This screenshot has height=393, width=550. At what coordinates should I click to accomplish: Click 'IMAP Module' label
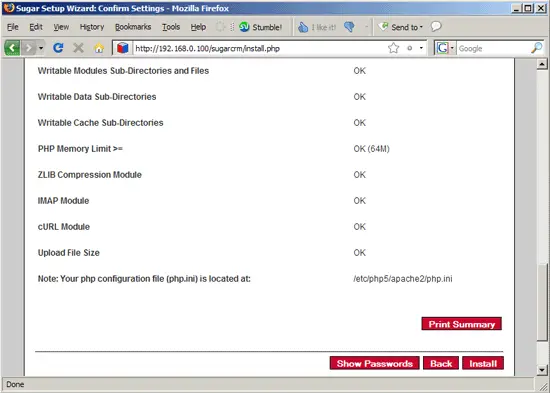pyautogui.click(x=63, y=200)
